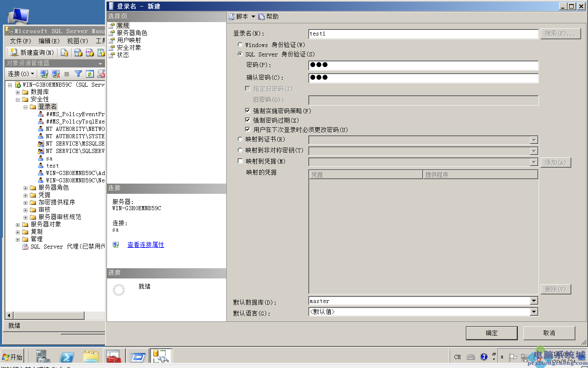Click the blue window taskbar icon
Image resolution: width=588 pixels, height=368 pixels.
pyautogui.click(x=138, y=357)
